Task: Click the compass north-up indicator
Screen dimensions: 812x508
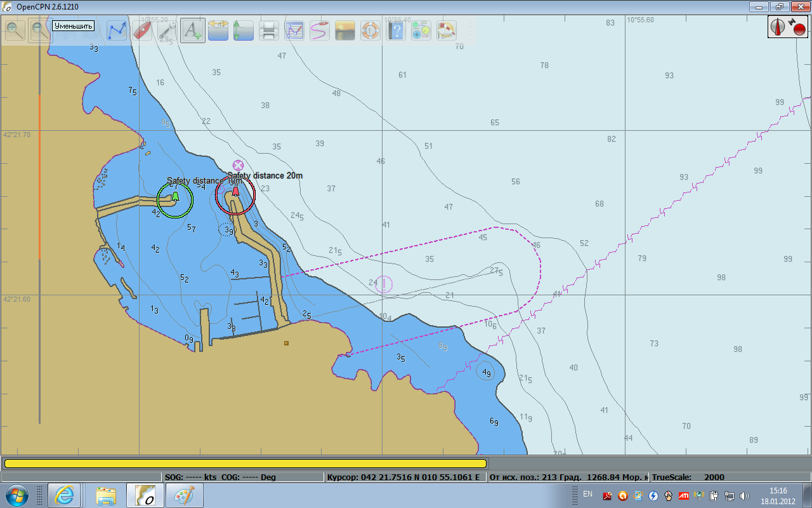Action: pyautogui.click(x=778, y=27)
